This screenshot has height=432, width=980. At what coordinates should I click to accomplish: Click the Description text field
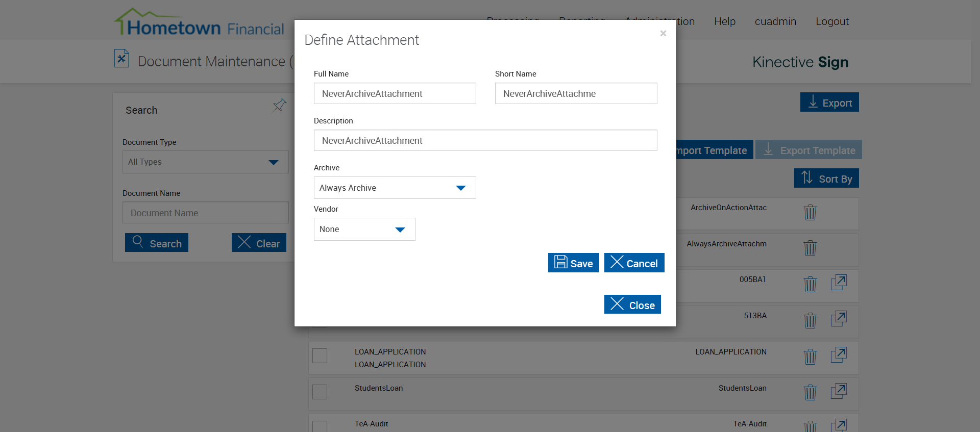click(485, 141)
